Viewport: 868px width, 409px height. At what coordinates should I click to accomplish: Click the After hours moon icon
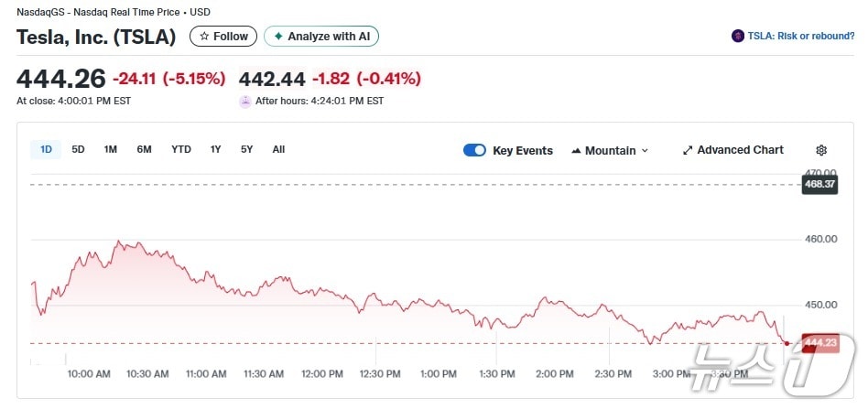tap(244, 101)
